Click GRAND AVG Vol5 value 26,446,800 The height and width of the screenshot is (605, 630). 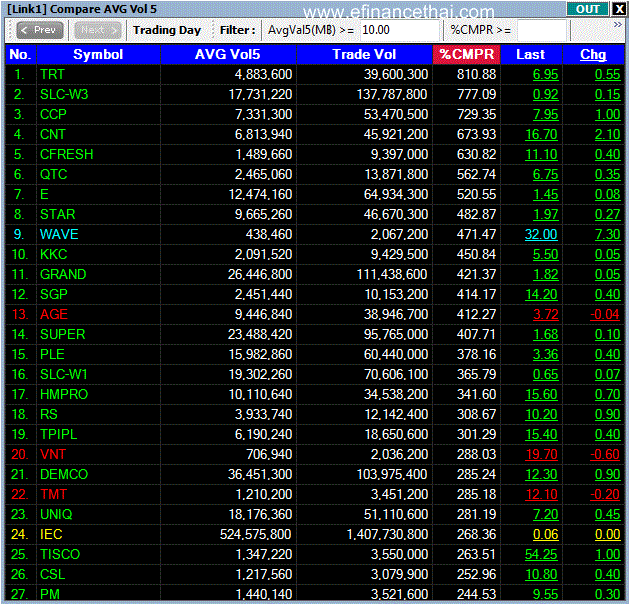(260, 274)
